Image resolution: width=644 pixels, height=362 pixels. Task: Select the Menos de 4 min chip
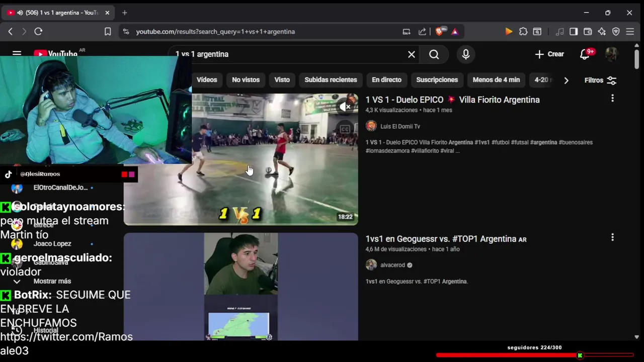pyautogui.click(x=496, y=80)
